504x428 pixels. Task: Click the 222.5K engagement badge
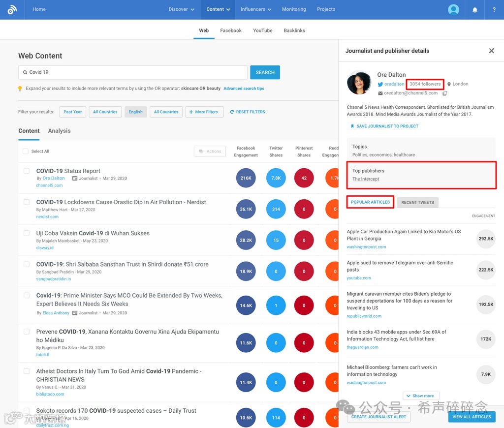(x=486, y=270)
